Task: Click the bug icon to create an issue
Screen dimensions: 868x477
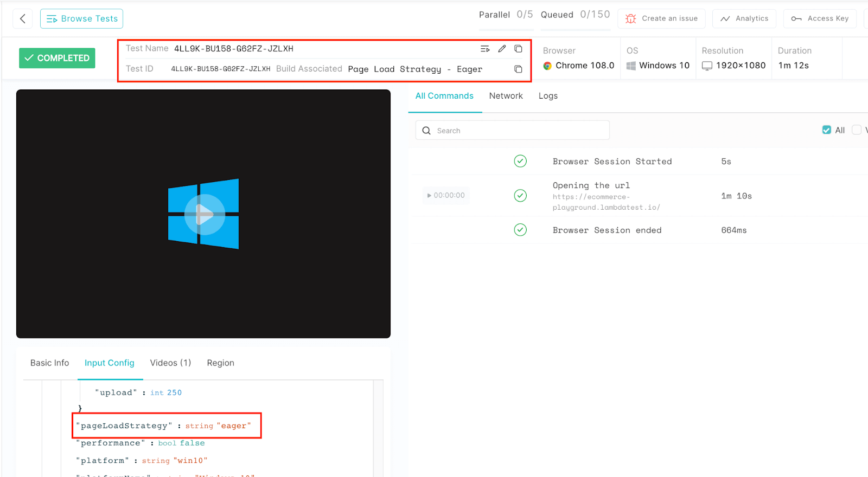Action: pyautogui.click(x=630, y=18)
